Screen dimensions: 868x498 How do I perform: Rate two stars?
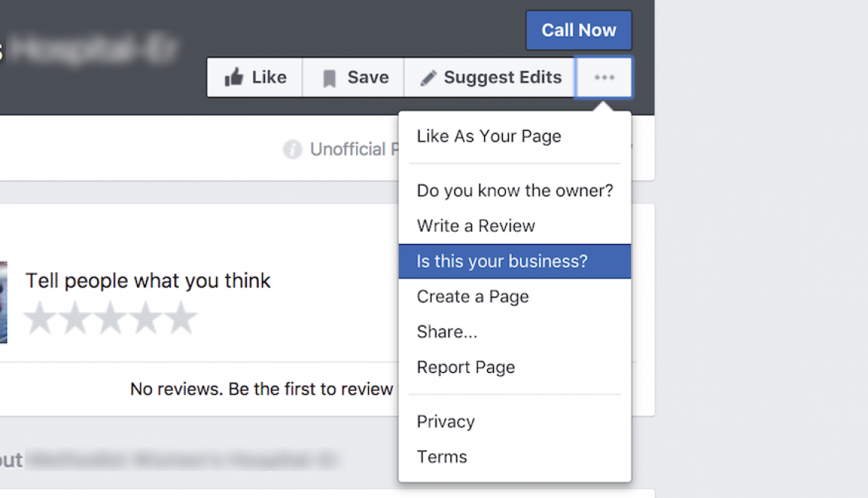click(76, 318)
